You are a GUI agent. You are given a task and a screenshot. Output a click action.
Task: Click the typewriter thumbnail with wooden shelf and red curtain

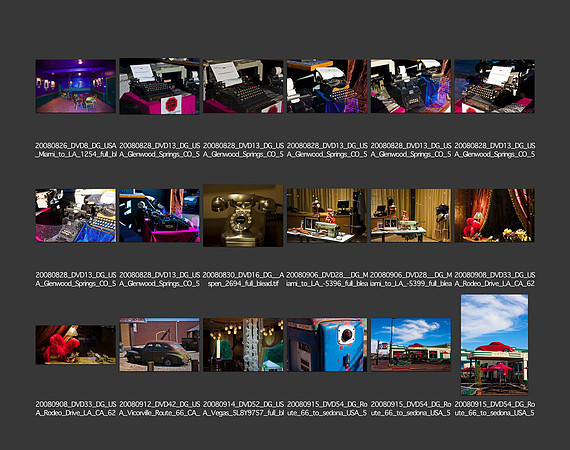coord(327,86)
